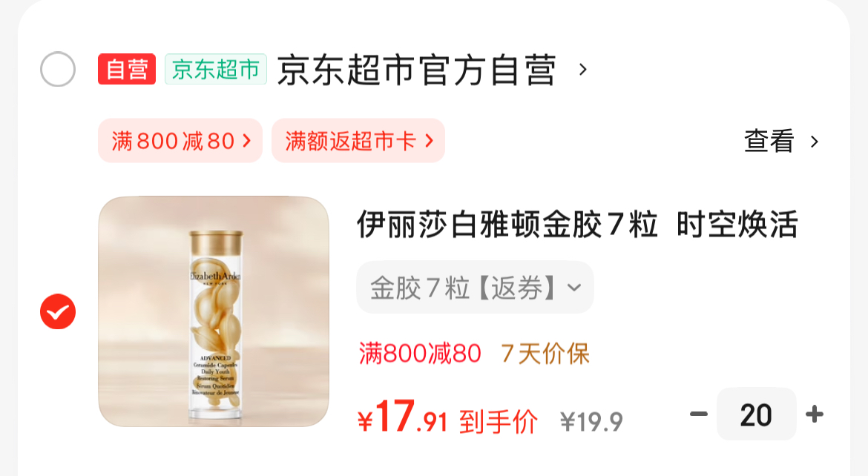This screenshot has height=476, width=868.
Task: Open the Elizabeth Arden capsule product image
Action: click(x=214, y=311)
